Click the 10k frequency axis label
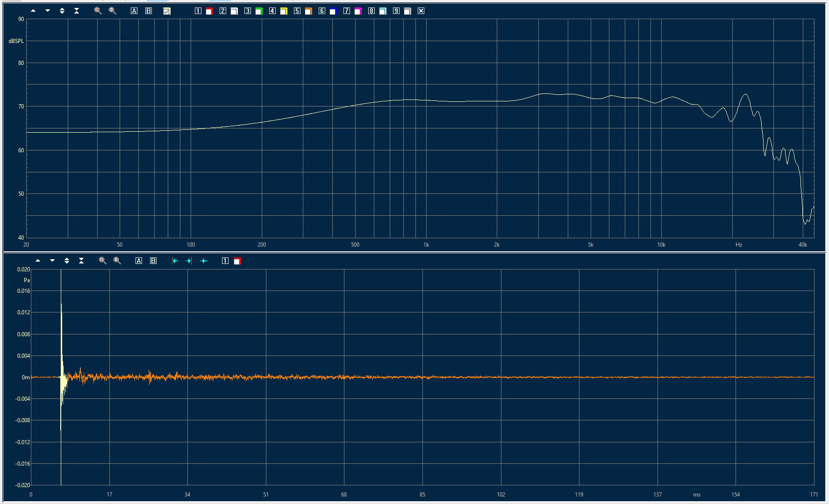Screen dimensions: 829x504 click(x=661, y=245)
